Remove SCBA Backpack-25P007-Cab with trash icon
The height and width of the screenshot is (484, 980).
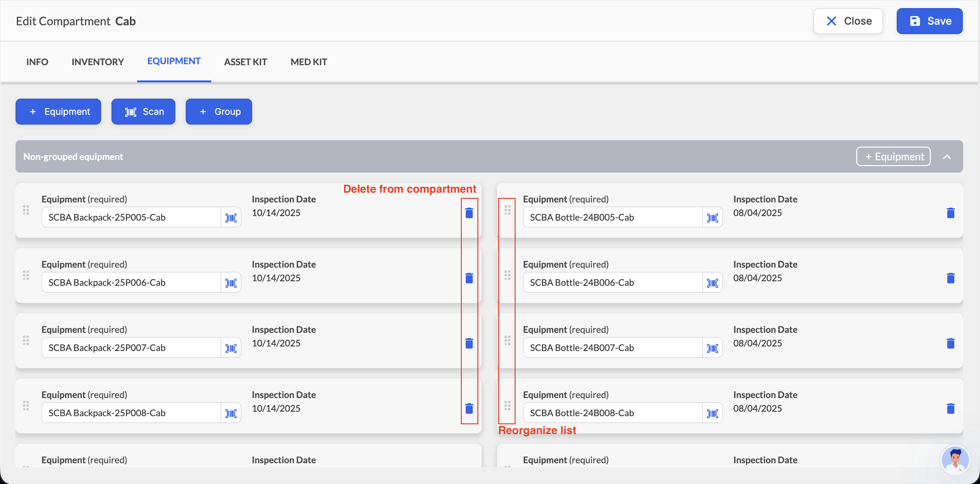469,343
